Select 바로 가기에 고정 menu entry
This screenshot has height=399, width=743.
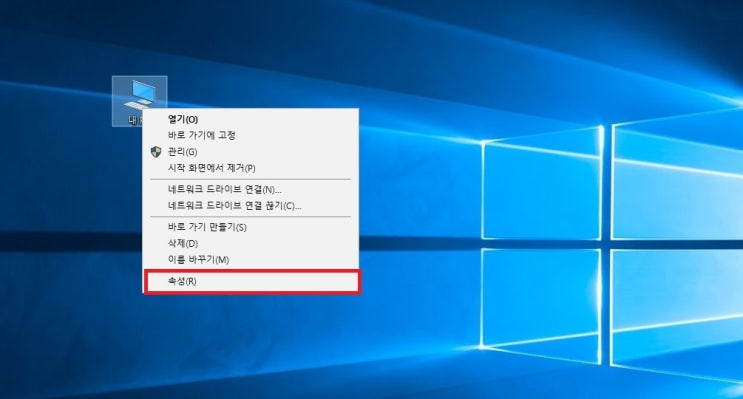pos(250,136)
